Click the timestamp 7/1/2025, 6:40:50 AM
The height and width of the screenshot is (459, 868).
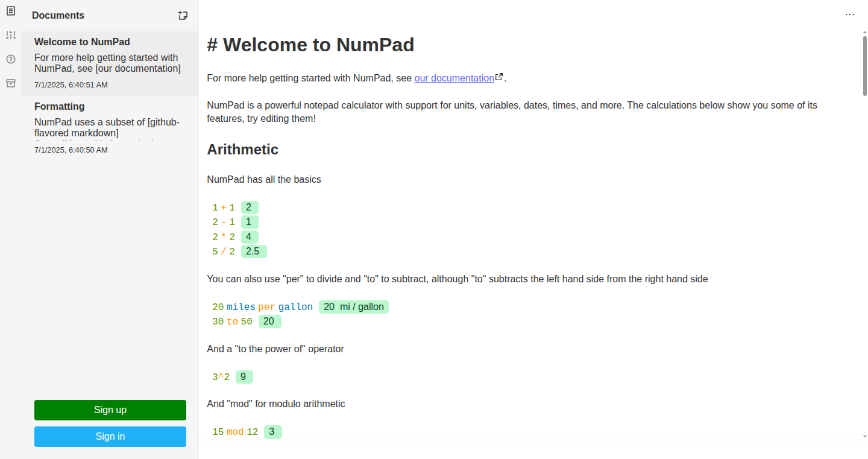71,150
